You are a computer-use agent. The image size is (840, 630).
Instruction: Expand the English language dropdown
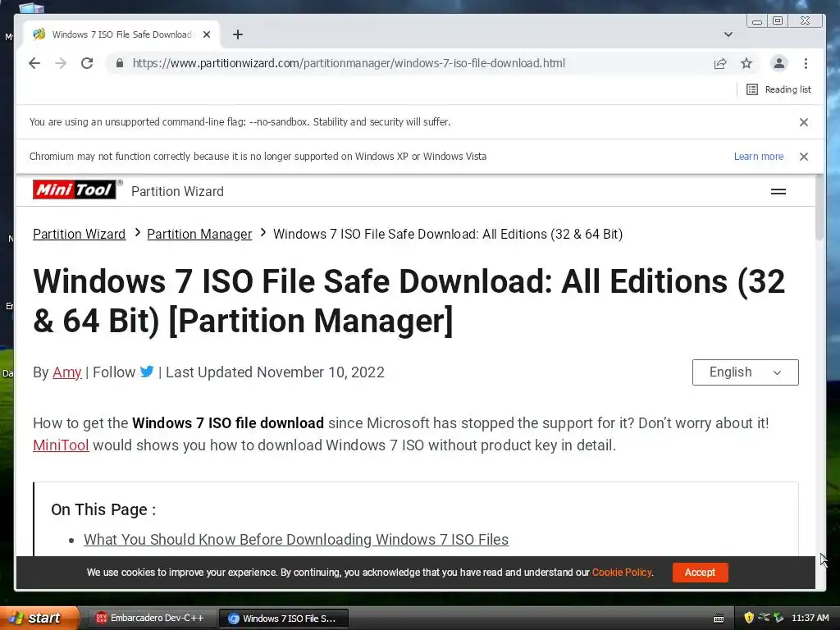pyautogui.click(x=745, y=372)
